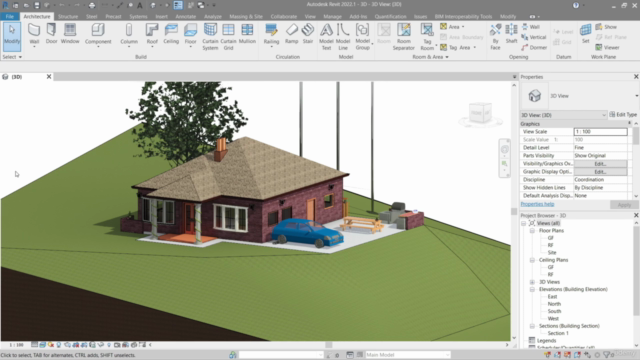This screenshot has width=640, height=360.
Task: Expand the Room & Area panel
Action: click(430, 57)
